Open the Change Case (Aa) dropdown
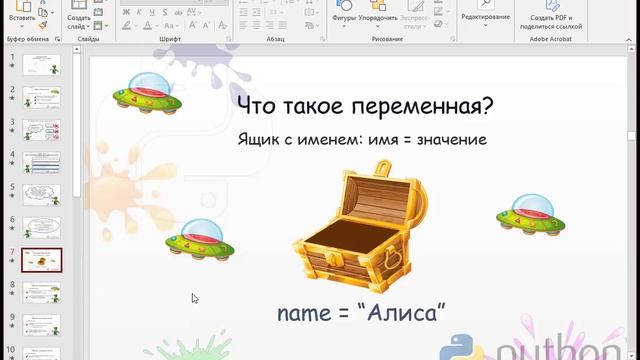The width and height of the screenshot is (640, 360). pyautogui.click(x=171, y=25)
